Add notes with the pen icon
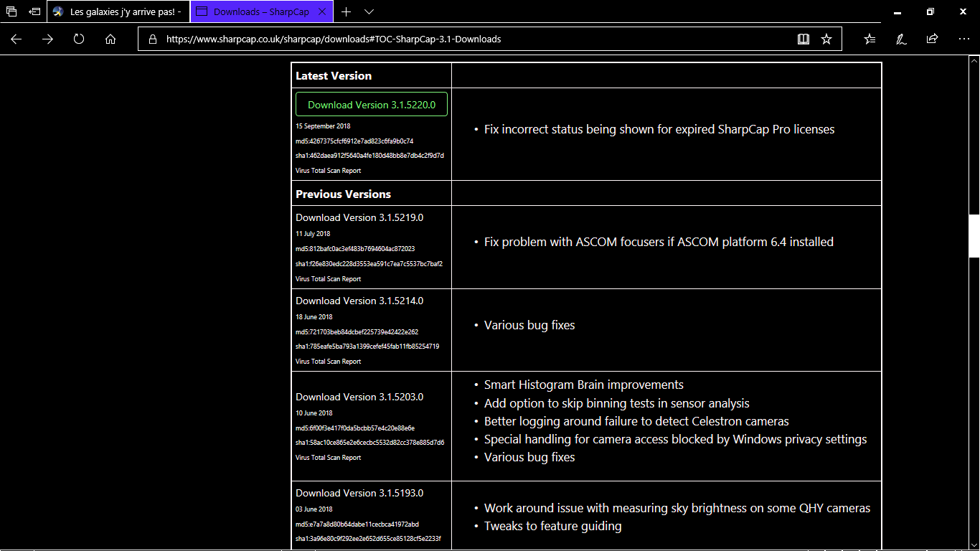The image size is (980, 551). click(901, 39)
